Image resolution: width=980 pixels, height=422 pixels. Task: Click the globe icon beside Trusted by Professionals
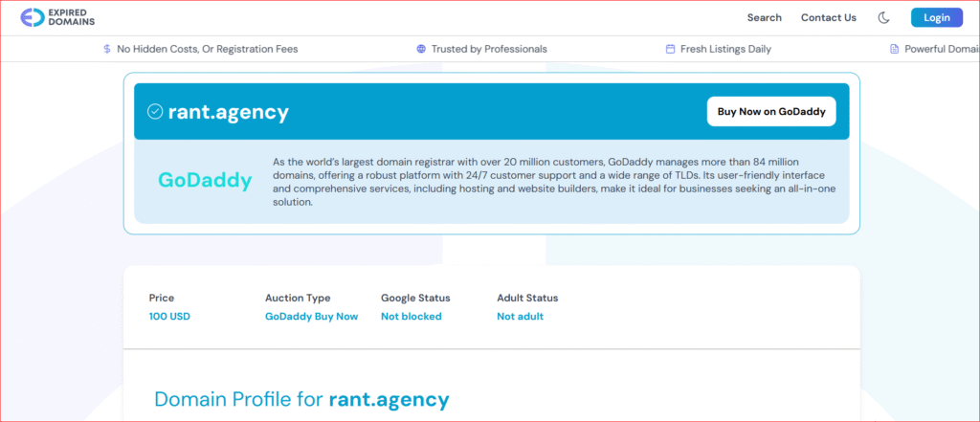(421, 49)
